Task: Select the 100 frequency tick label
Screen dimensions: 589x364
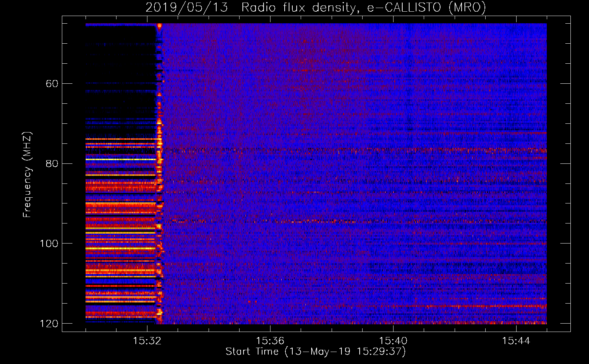Action: 49,244
